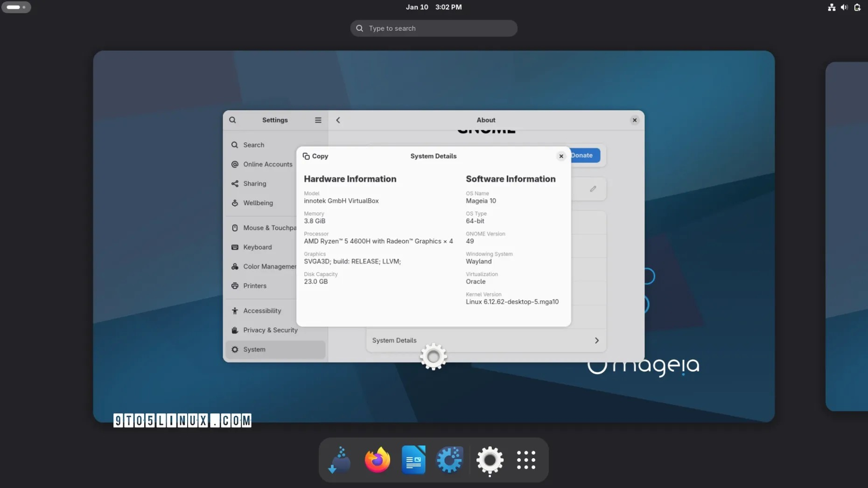Open the application grid icon
Viewport: 868px width, 488px height.
click(x=526, y=460)
